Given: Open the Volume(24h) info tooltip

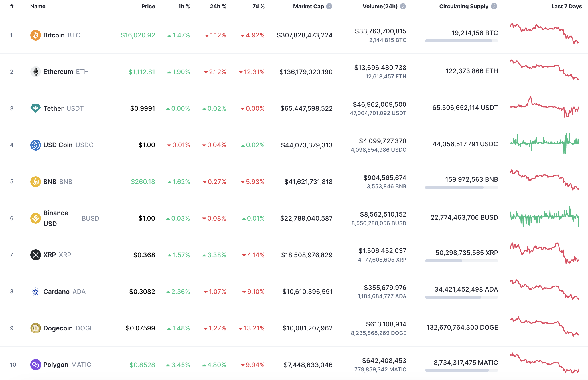Looking at the screenshot, I should [x=403, y=6].
